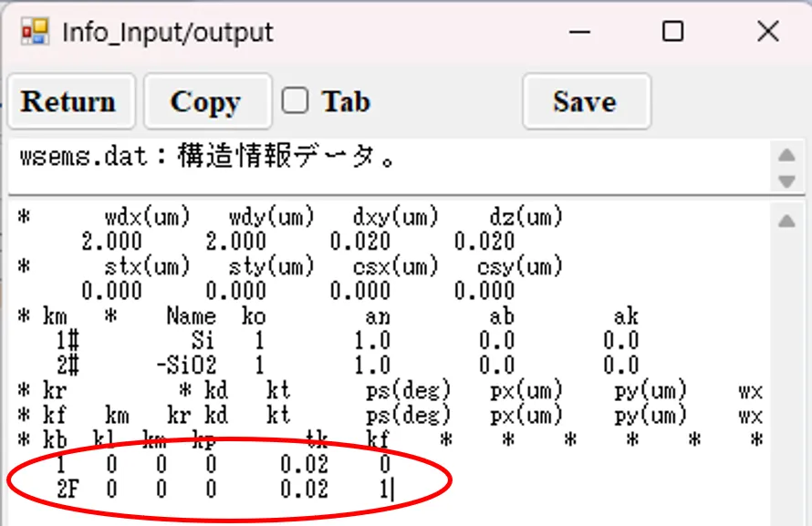812x526 pixels.
Task: Close the Info_Input/output window
Action: coord(767,32)
